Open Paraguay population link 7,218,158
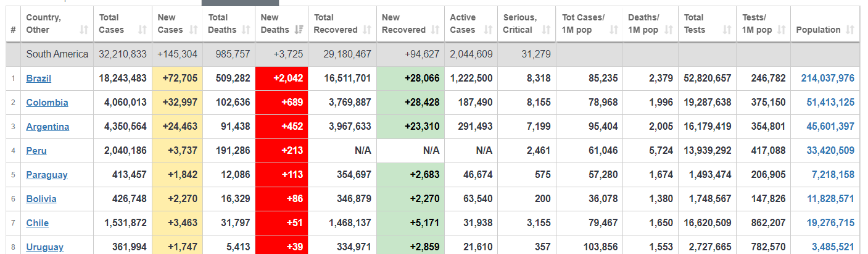Screen dimensions: 868x254 (x=833, y=175)
